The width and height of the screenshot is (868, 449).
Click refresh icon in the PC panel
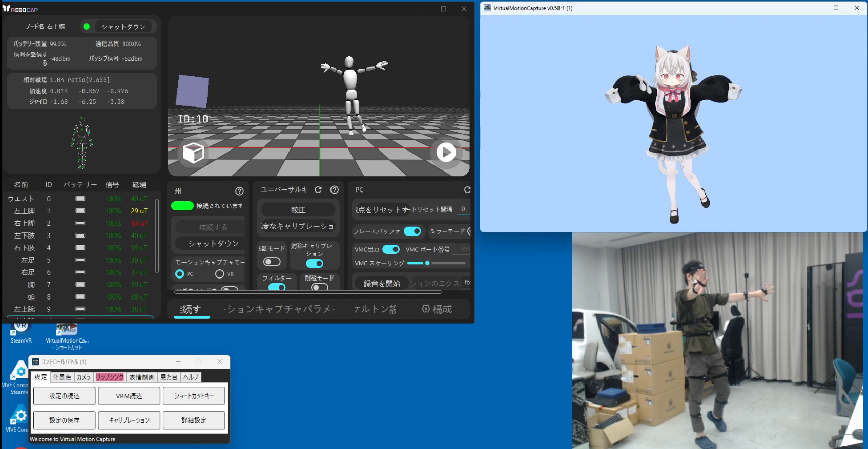[467, 189]
